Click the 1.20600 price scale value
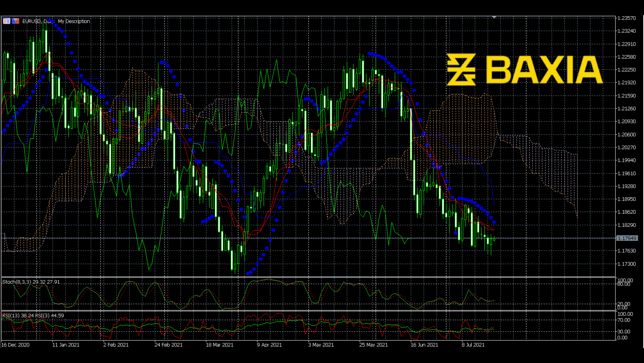This screenshot has width=644, height=363. click(x=626, y=134)
